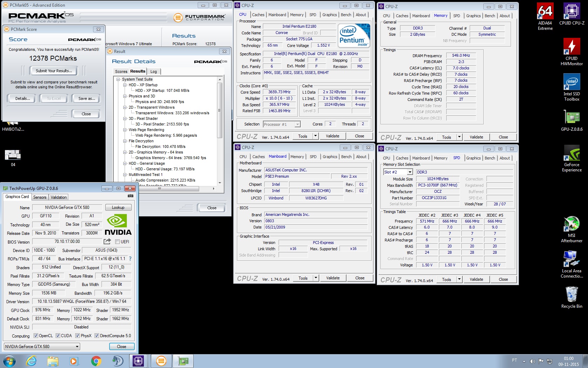
Task: Switch to CPU-Z taskbar icon
Action: (138, 361)
